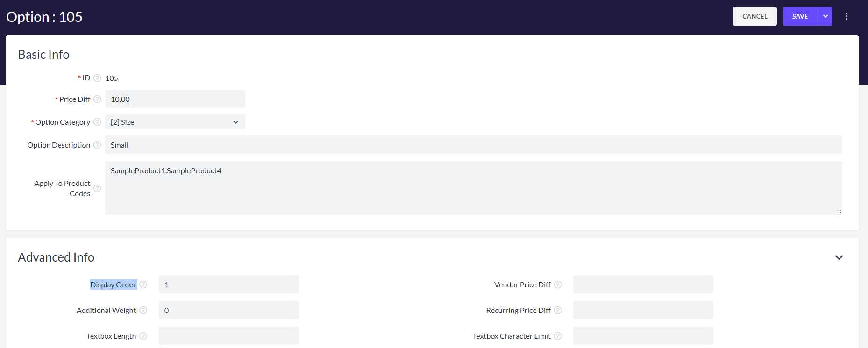The image size is (868, 348).
Task: Expand the Save button dropdown arrow
Action: click(x=825, y=16)
